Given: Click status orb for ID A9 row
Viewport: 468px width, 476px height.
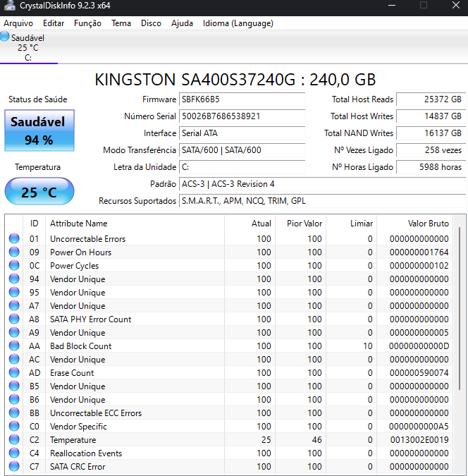Looking at the screenshot, I should point(14,332).
